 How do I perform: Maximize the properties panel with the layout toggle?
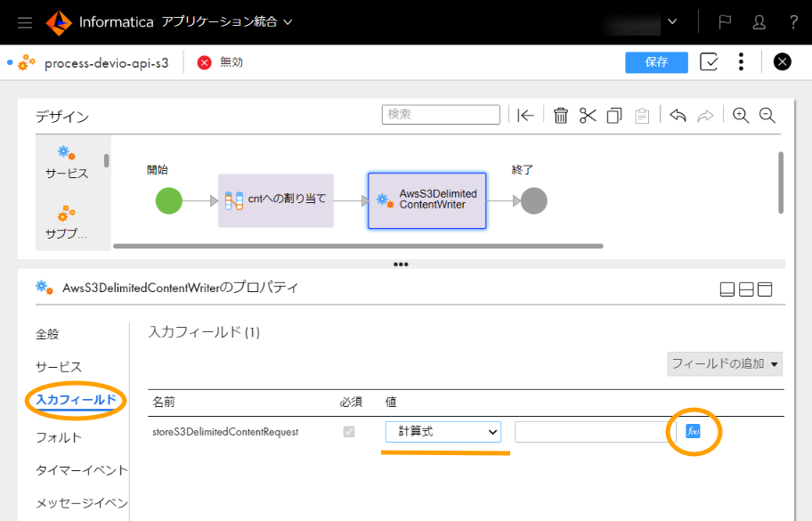(x=764, y=289)
